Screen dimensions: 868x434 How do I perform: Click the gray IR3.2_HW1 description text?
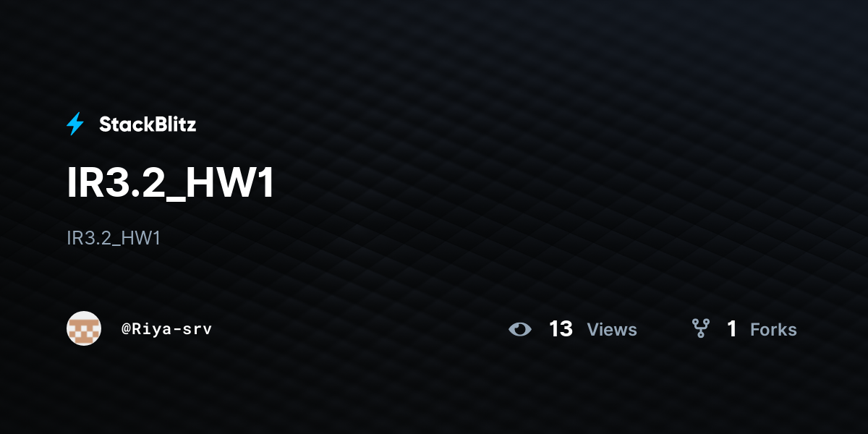tap(114, 239)
